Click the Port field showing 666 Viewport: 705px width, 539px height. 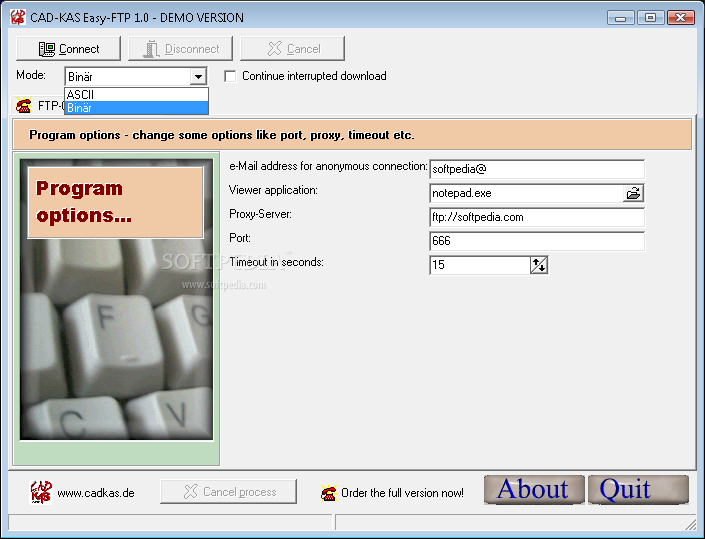537,241
